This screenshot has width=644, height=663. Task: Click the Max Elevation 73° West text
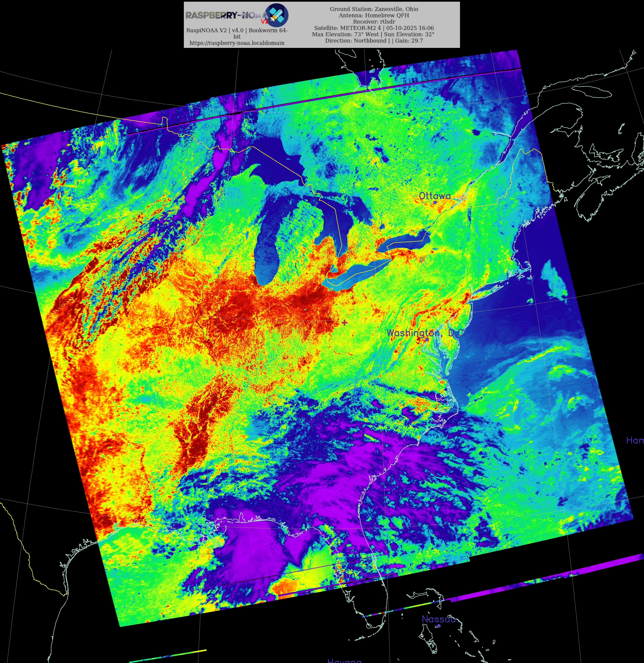click(x=345, y=34)
